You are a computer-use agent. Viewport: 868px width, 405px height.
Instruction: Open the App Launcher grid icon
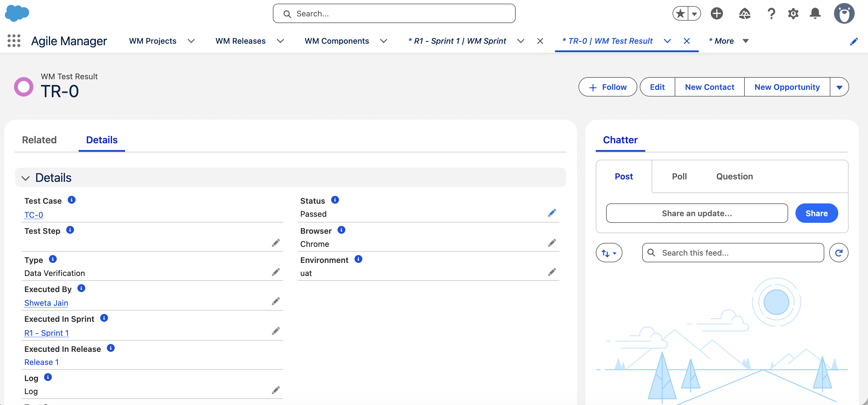tap(14, 41)
